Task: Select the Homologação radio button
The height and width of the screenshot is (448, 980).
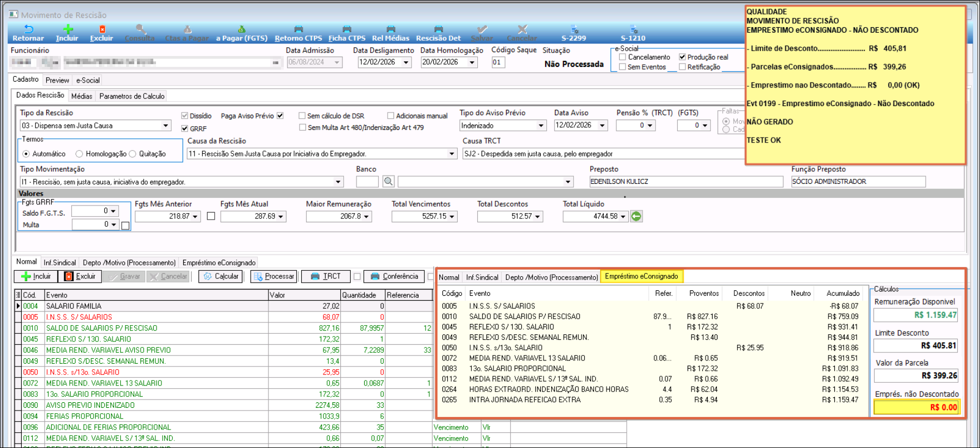Action: pyautogui.click(x=79, y=154)
